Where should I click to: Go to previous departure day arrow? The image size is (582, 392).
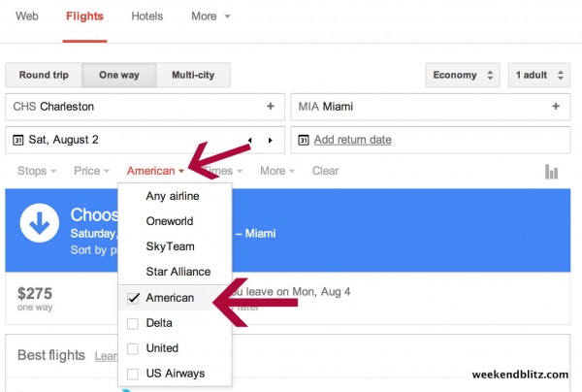coord(250,141)
